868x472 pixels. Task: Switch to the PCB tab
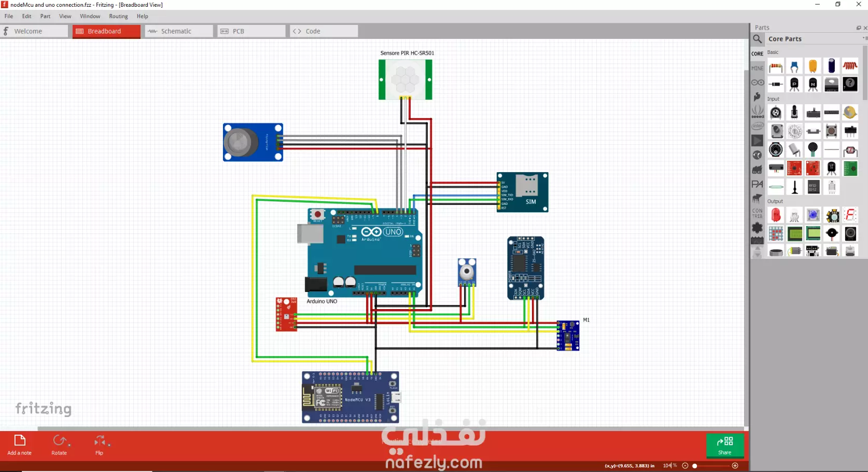pos(251,31)
